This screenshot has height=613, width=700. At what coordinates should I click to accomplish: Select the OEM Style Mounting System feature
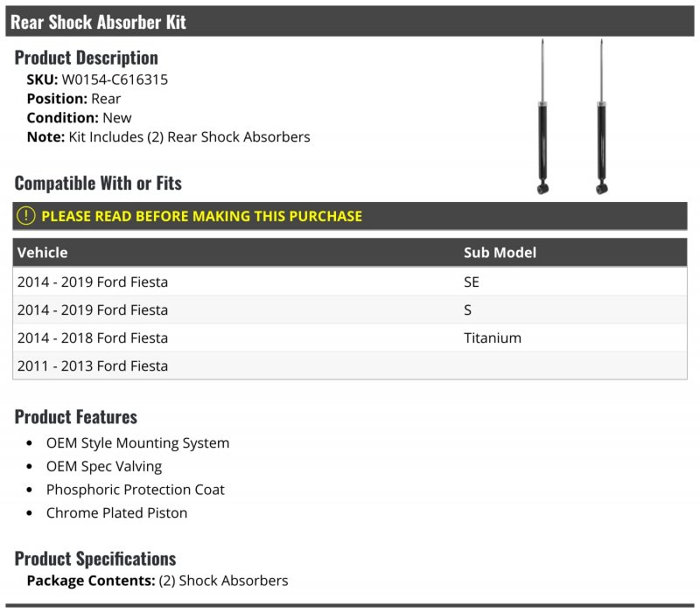click(x=137, y=443)
